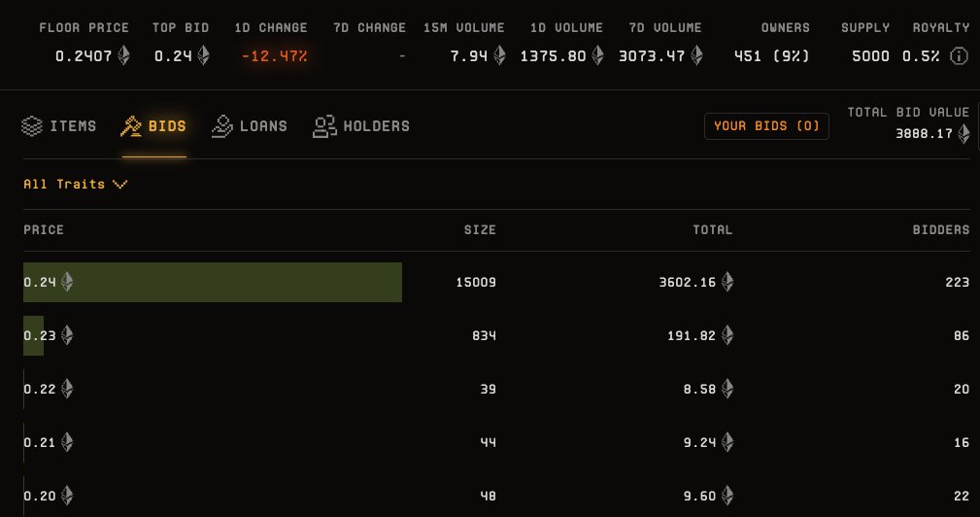Click the ETH icon beside 1D volume 1375.80
This screenshot has height=517, width=980.
[598, 55]
